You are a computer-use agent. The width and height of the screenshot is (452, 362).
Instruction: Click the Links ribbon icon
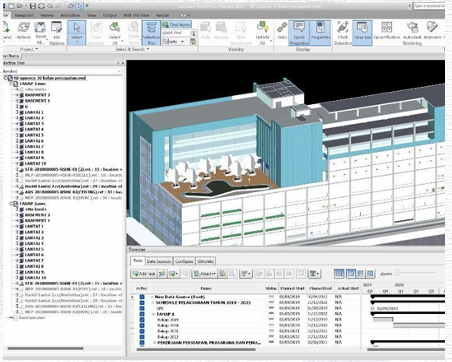click(x=282, y=31)
